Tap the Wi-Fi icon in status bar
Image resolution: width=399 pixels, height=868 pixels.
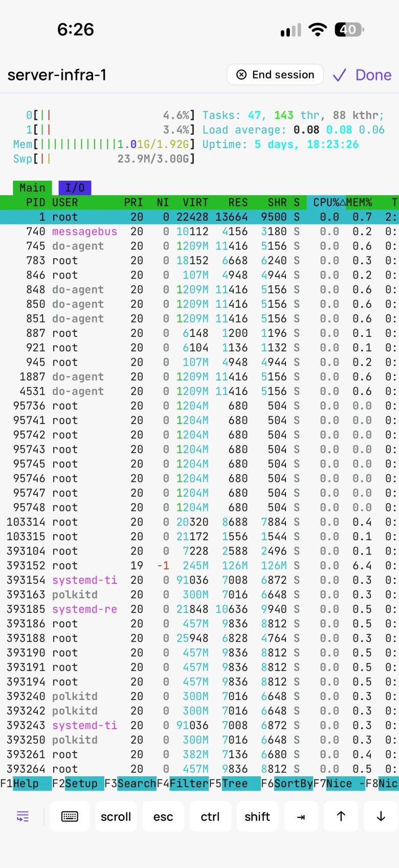pos(318,30)
